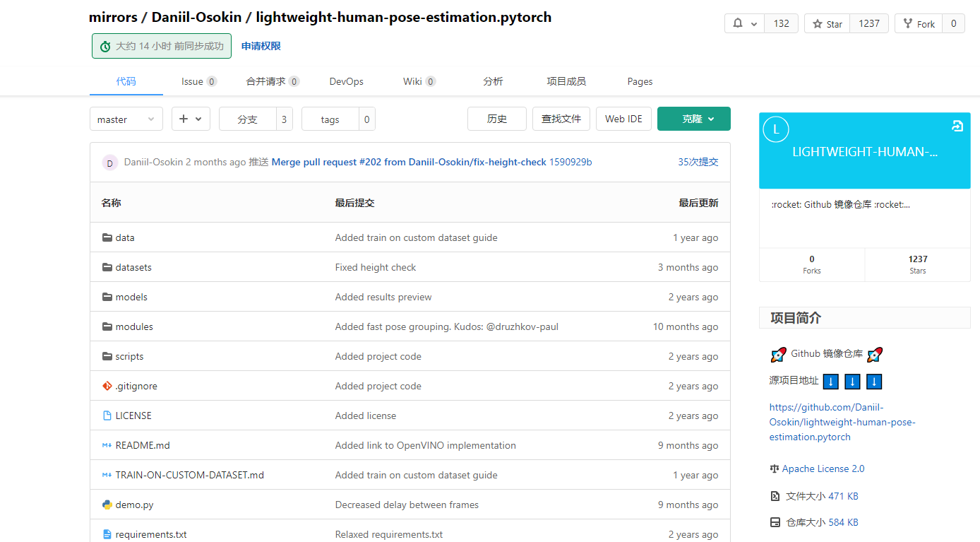The height and width of the screenshot is (542, 980).
Task: Open the Wiki tab
Action: (414, 81)
